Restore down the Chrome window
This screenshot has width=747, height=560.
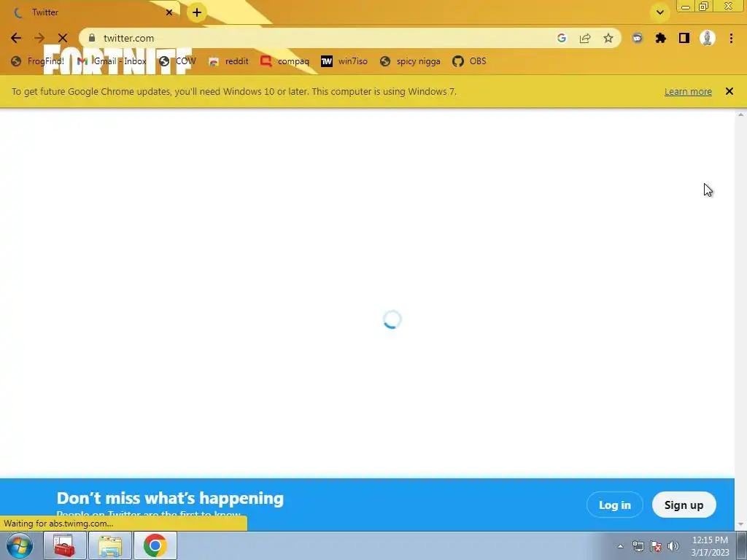(x=704, y=7)
